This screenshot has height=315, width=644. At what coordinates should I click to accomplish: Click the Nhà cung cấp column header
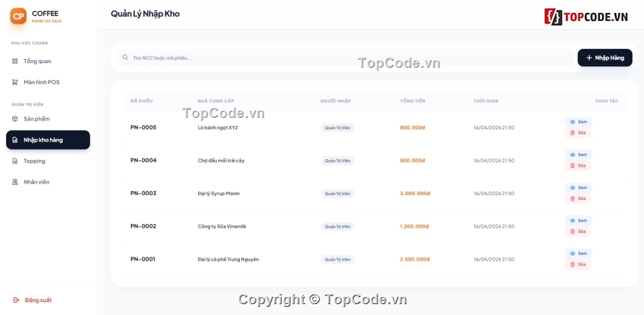point(216,101)
